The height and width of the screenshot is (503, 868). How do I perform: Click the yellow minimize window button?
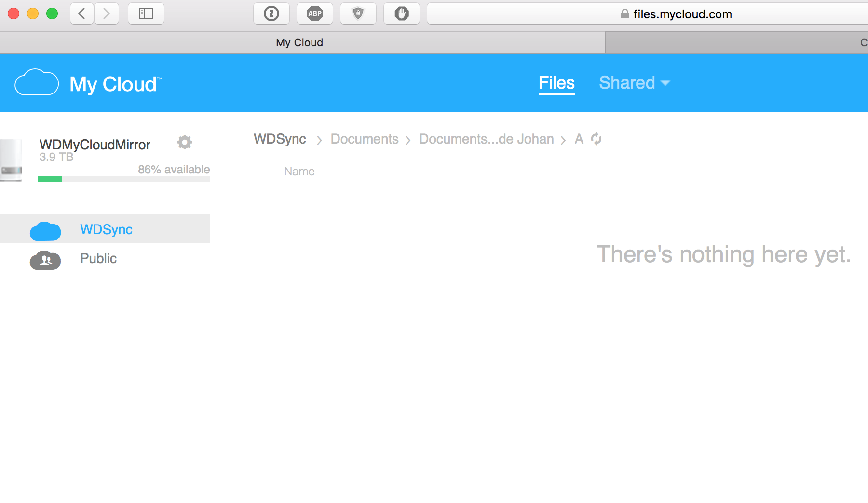33,13
